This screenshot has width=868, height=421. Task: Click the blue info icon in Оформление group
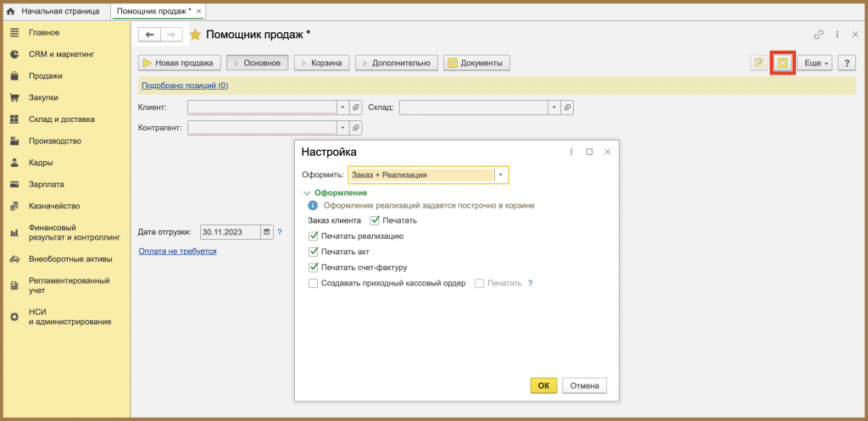[313, 205]
